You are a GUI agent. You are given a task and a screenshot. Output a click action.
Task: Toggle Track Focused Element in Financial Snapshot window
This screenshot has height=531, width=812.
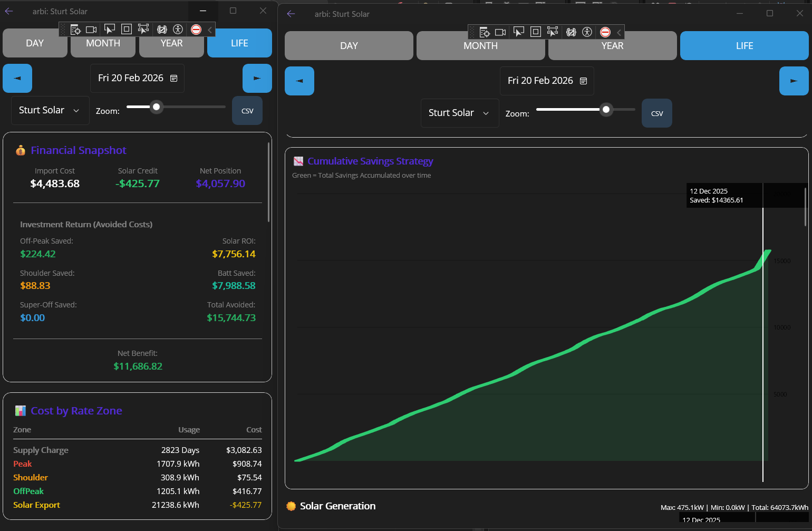click(x=143, y=30)
